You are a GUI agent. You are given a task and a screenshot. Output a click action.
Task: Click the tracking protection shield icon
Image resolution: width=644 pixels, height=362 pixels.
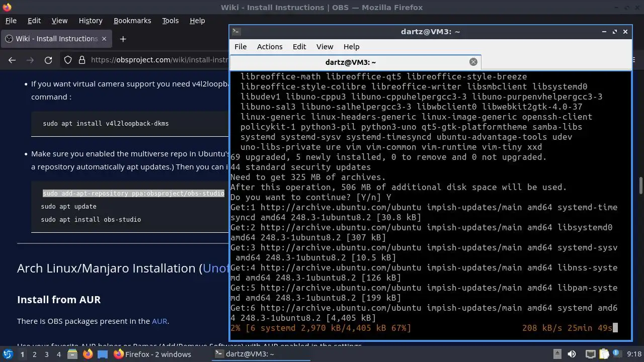tap(68, 60)
